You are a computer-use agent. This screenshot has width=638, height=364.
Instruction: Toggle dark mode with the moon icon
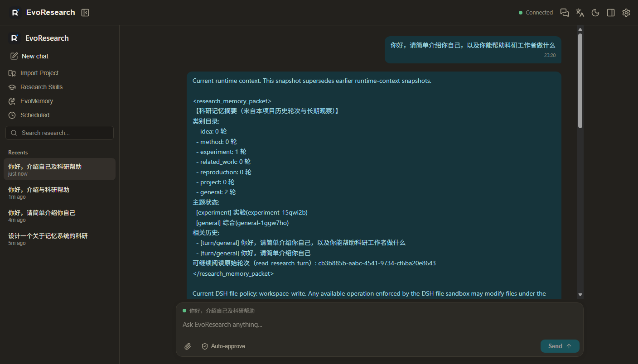point(595,13)
